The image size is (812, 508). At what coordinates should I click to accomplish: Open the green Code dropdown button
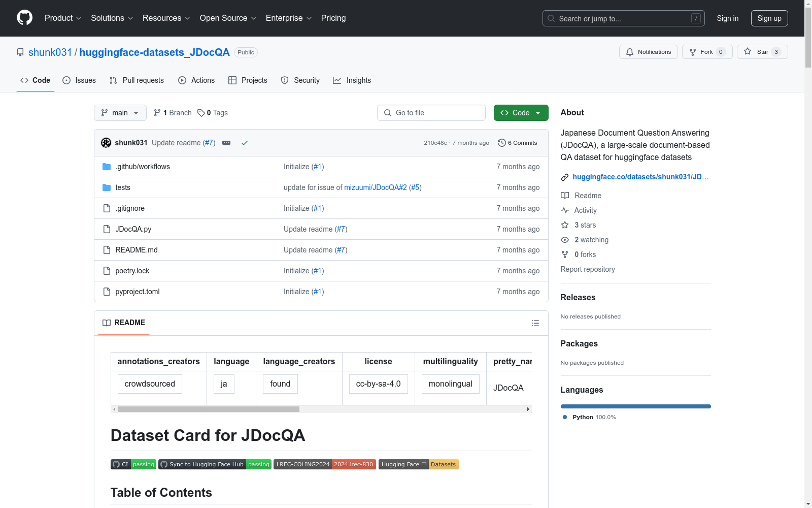click(521, 113)
